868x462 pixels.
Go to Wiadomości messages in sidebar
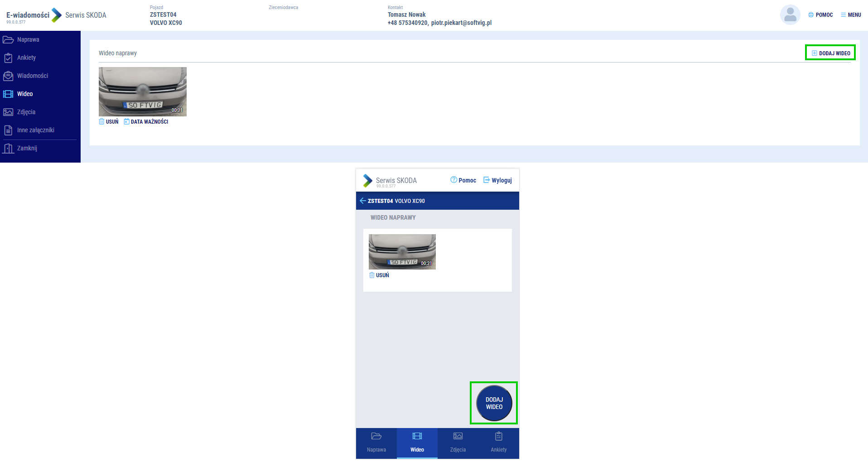coord(32,76)
